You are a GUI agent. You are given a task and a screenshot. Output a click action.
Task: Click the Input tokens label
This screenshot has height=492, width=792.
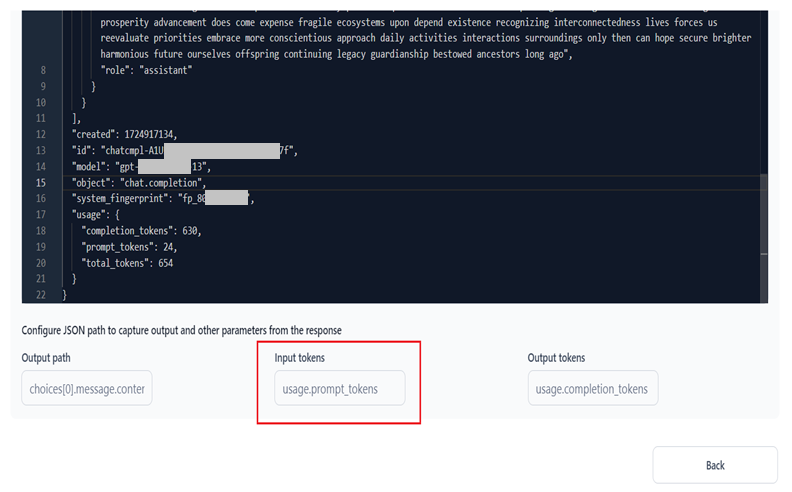pyautogui.click(x=299, y=357)
